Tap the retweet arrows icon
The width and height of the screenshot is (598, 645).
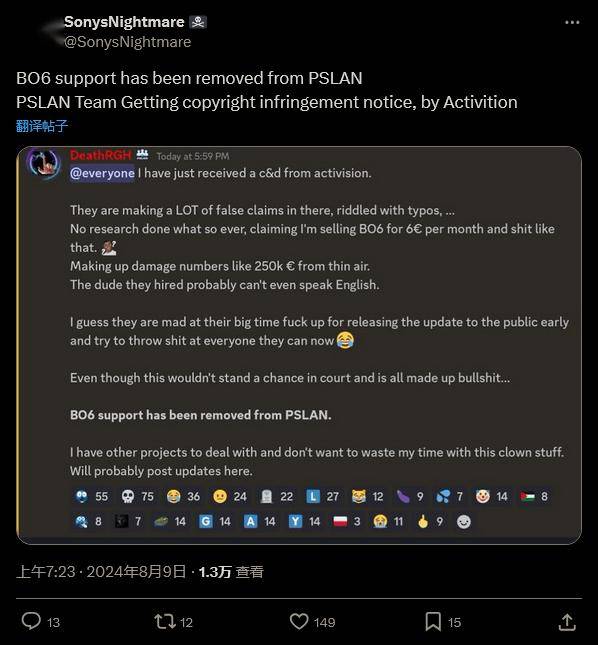(165, 622)
